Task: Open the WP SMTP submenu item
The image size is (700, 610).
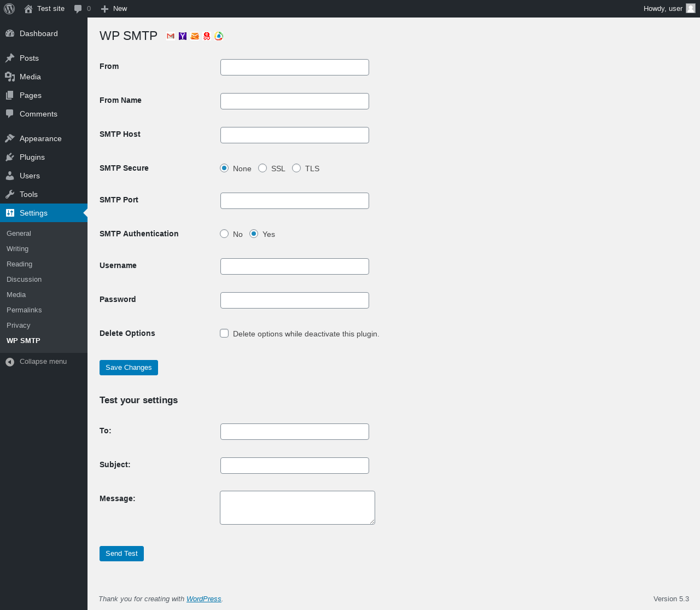Action: 24,340
